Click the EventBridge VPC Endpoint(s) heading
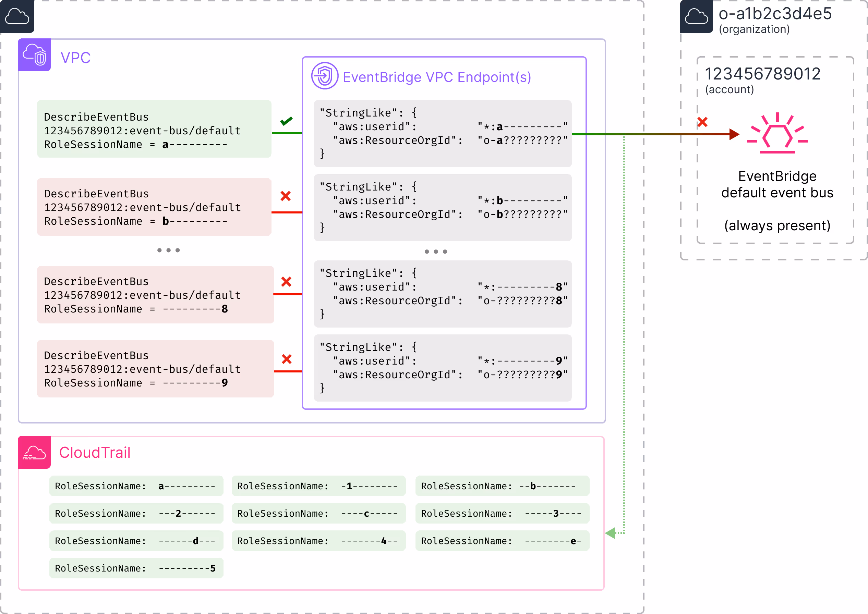868x614 pixels. 437,77
